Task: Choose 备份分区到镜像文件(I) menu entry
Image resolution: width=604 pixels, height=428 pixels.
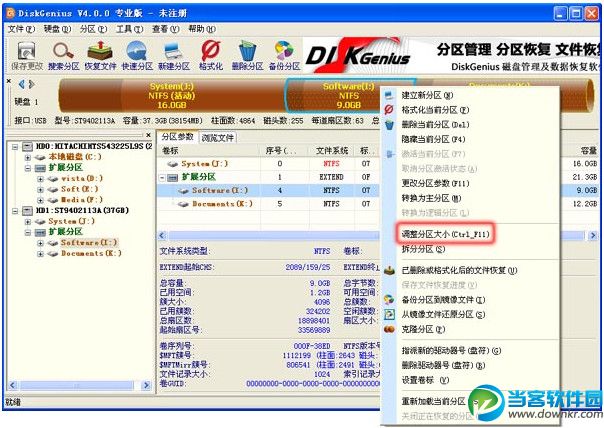Action: (x=443, y=300)
